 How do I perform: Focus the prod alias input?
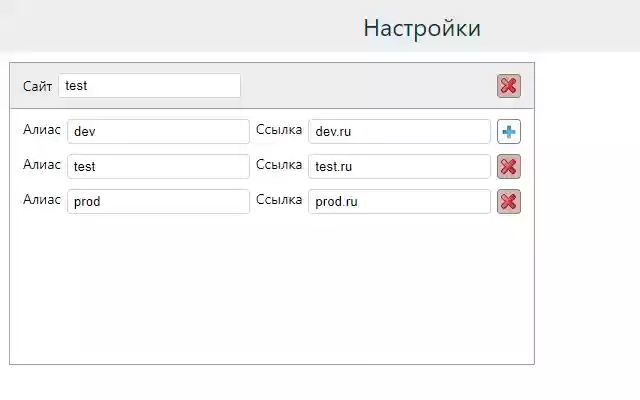[158, 201]
